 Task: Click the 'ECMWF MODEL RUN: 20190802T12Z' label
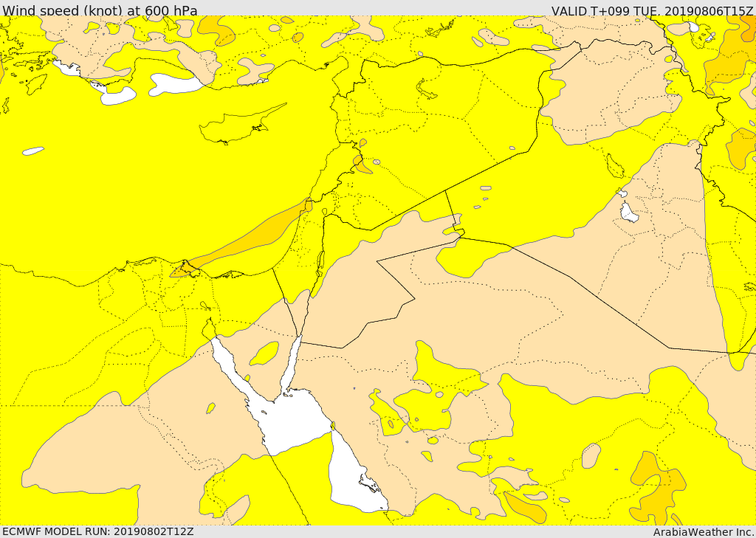click(x=98, y=531)
